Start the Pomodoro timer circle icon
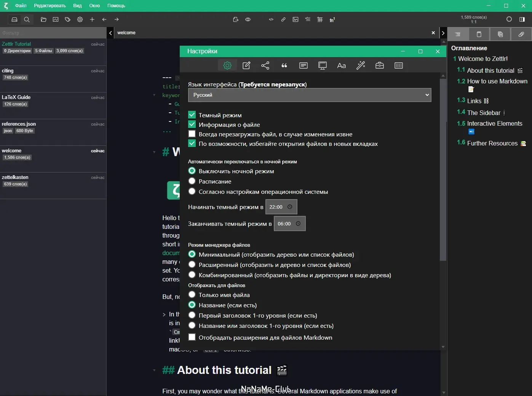 [509, 19]
